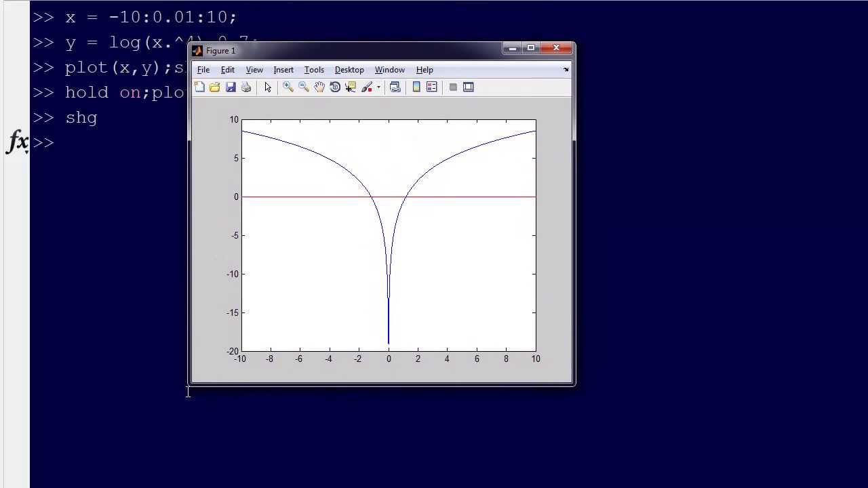Open the Brush color dropdown arrow
The height and width of the screenshot is (488, 868).
tap(378, 87)
